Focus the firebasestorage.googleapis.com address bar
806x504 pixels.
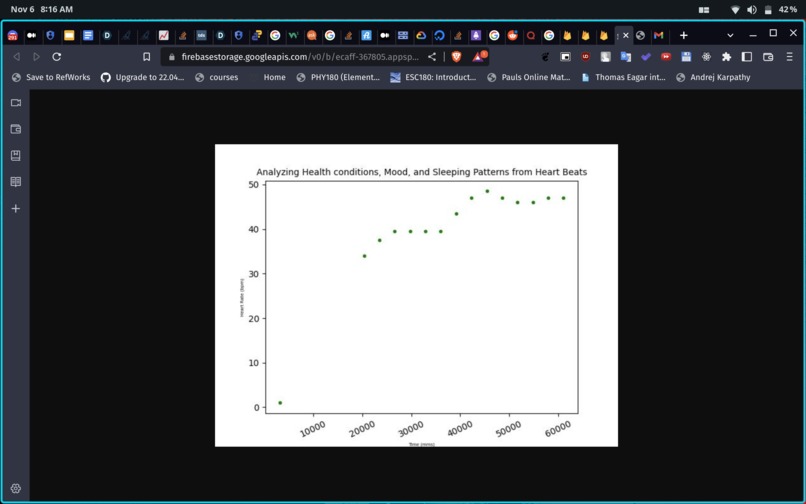click(300, 57)
